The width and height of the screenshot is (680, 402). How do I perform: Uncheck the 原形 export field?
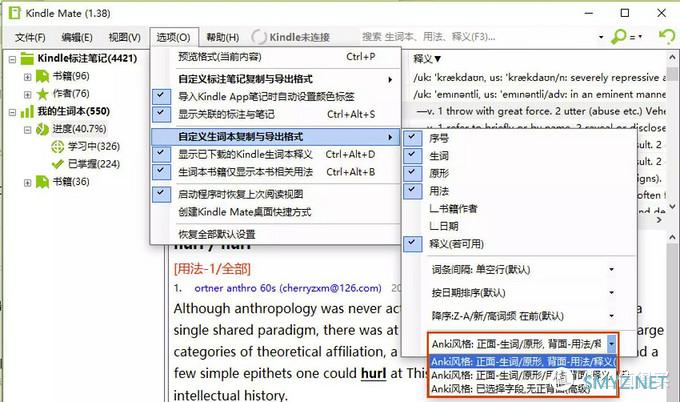412,173
